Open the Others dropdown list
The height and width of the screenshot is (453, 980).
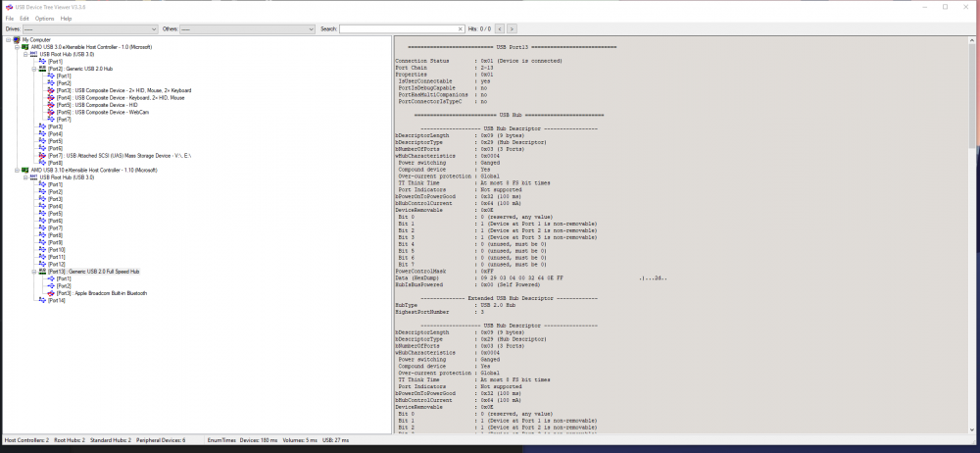pyautogui.click(x=247, y=28)
